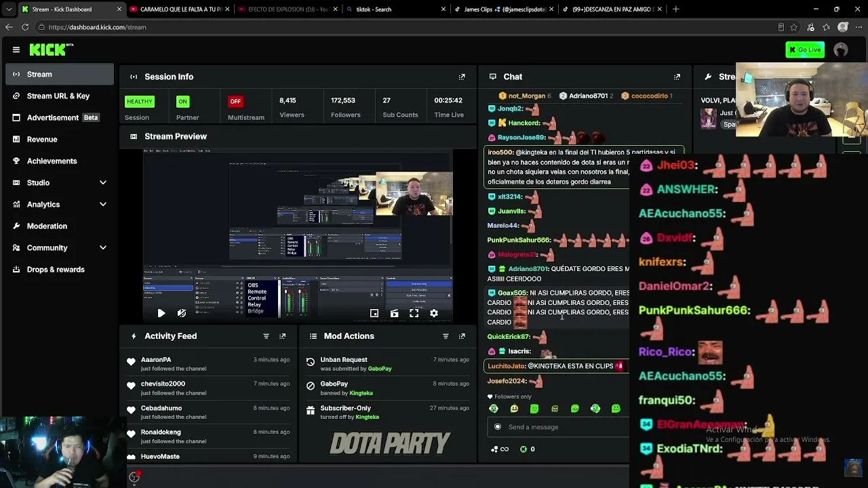Open Stream URL & Key page
Viewport: 868px width, 488px height.
(60, 96)
